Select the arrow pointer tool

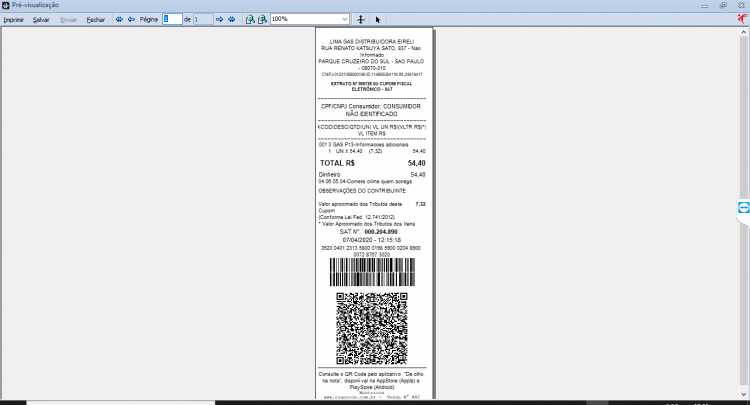[377, 20]
